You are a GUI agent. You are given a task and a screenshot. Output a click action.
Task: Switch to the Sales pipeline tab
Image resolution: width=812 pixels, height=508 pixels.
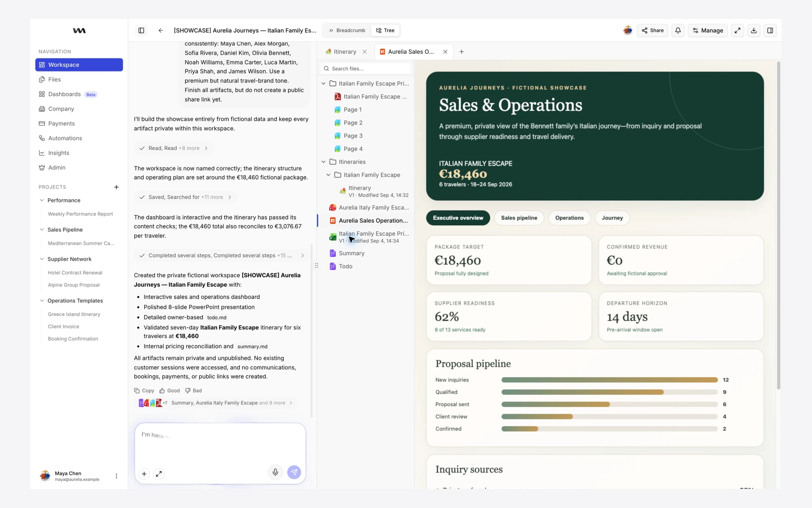tap(519, 218)
